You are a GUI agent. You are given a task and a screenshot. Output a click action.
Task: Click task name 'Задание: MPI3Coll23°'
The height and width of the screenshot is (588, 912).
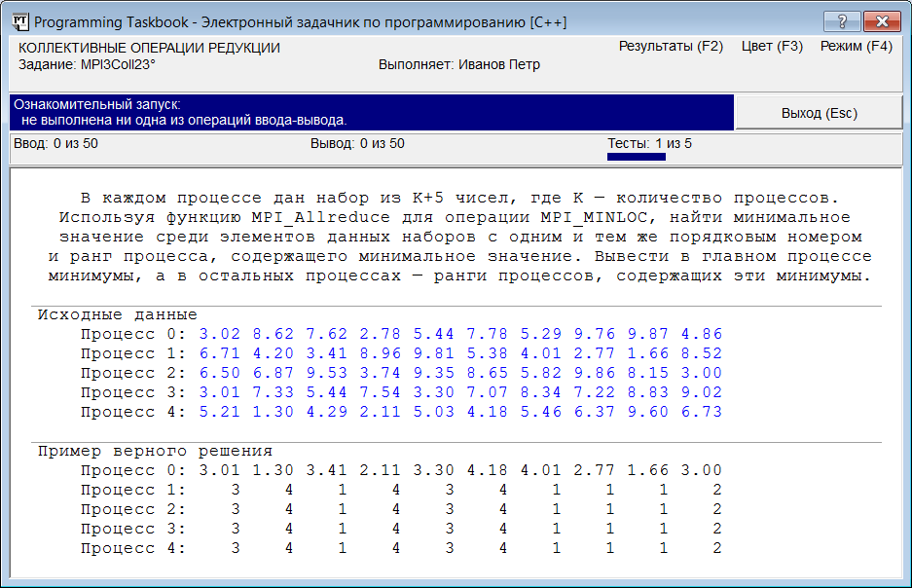coord(88,64)
